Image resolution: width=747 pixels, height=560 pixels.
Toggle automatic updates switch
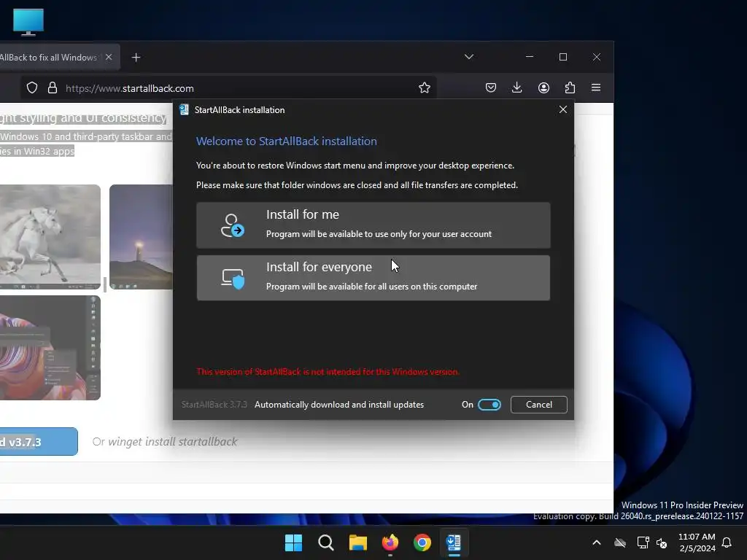pyautogui.click(x=489, y=404)
